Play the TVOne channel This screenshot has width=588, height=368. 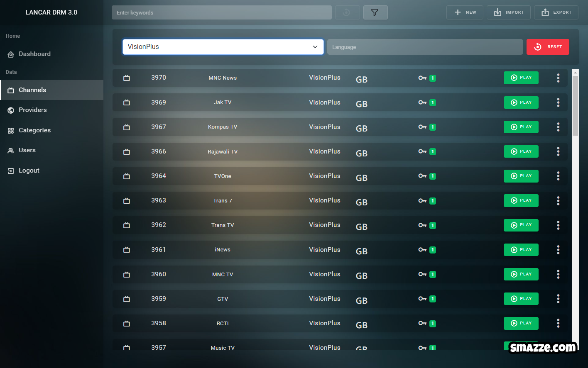click(521, 176)
